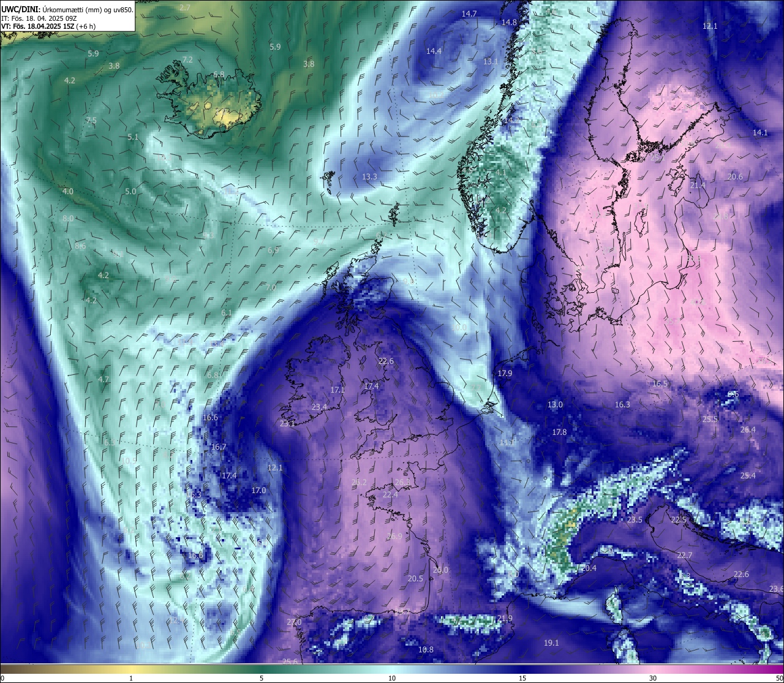Click the 23.4 value over southern Ireland
Viewport: 784px width, 683px height.
click(x=319, y=407)
